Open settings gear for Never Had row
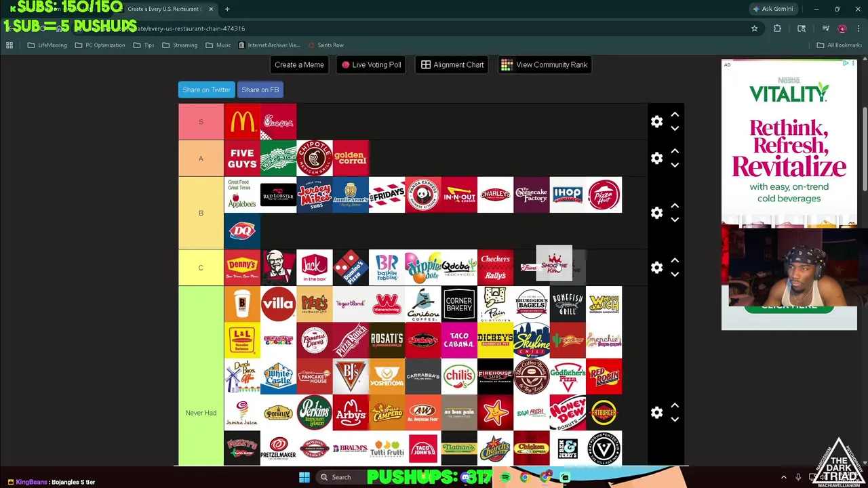This screenshot has width=868, height=488. pos(656,412)
